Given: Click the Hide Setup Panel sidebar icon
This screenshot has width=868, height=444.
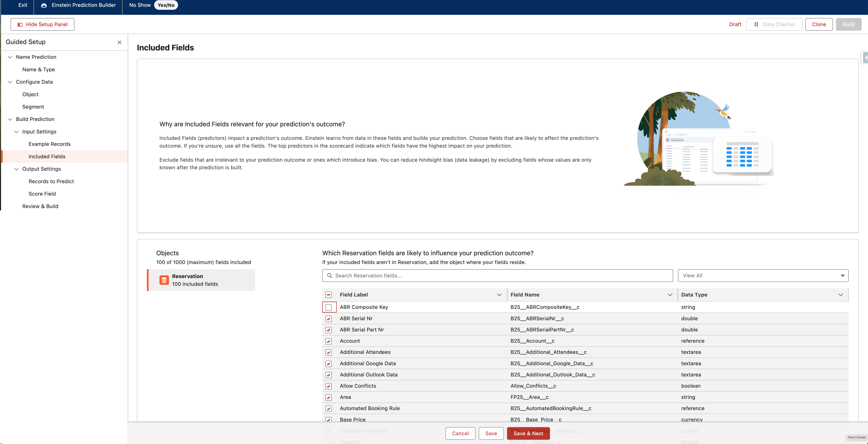Looking at the screenshot, I should (x=20, y=24).
